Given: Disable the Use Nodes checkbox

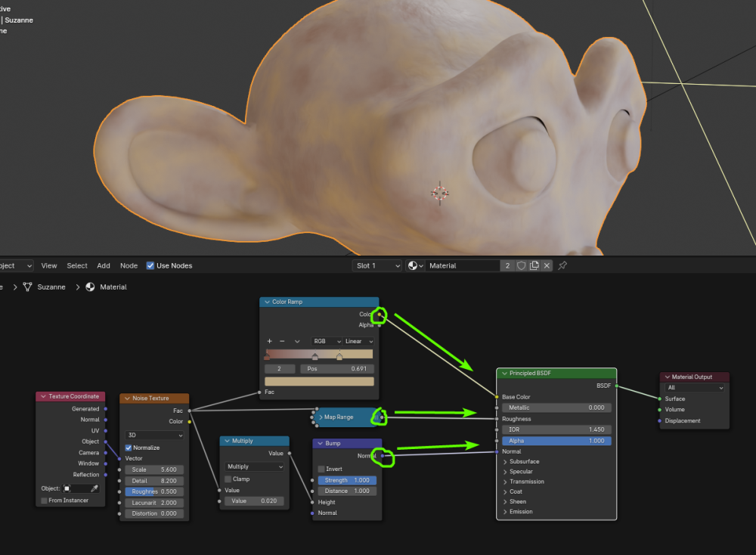Looking at the screenshot, I should coord(150,265).
